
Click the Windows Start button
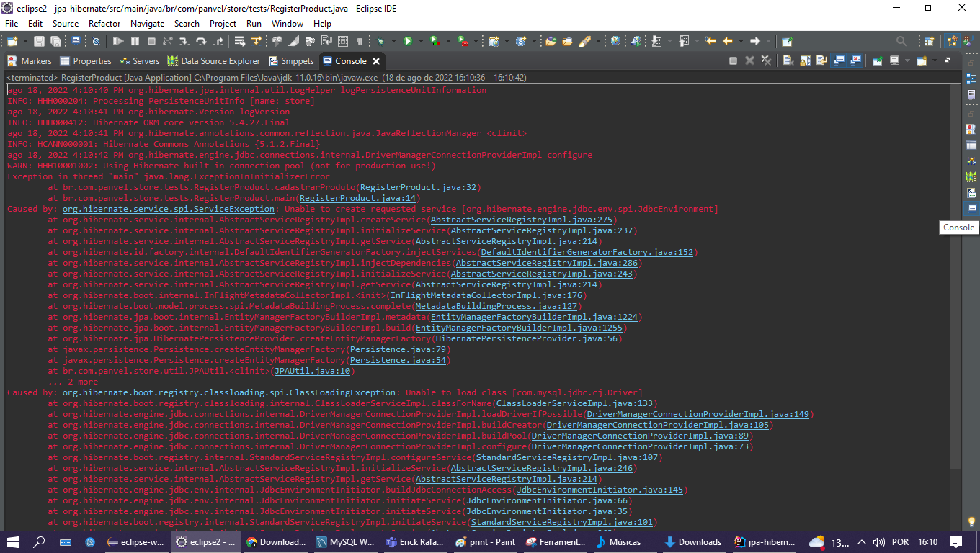[x=13, y=541]
